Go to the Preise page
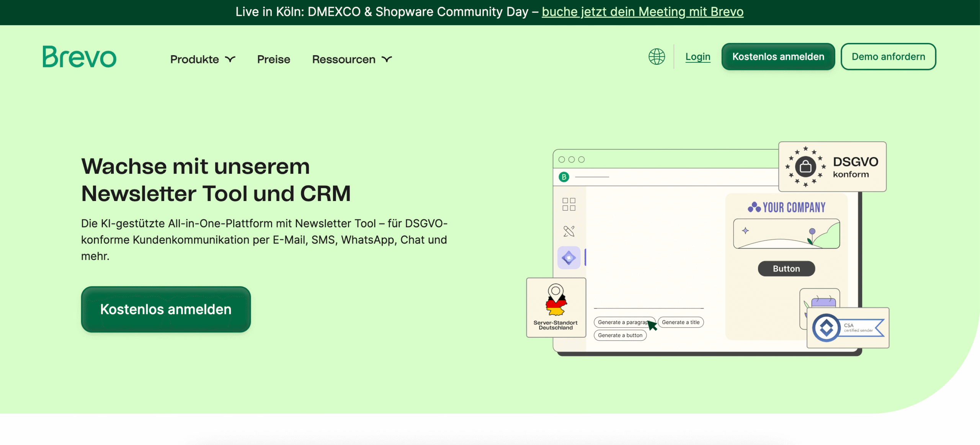 tap(274, 59)
